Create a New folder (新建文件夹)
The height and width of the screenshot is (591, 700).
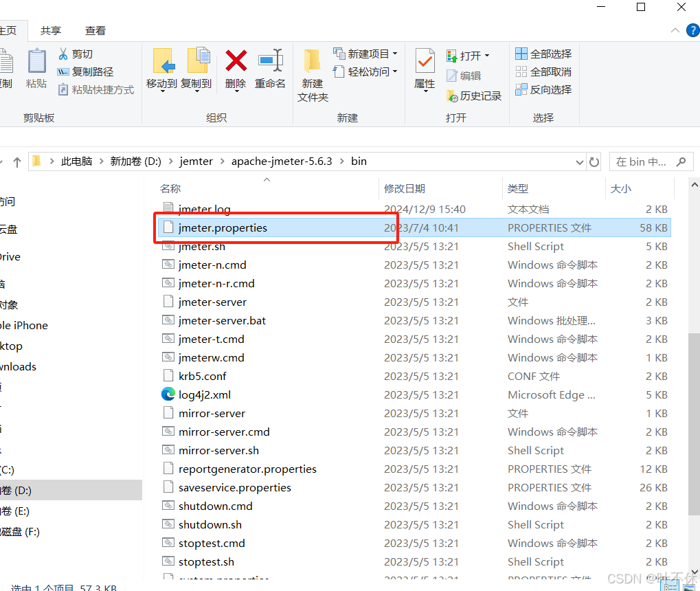(x=313, y=76)
